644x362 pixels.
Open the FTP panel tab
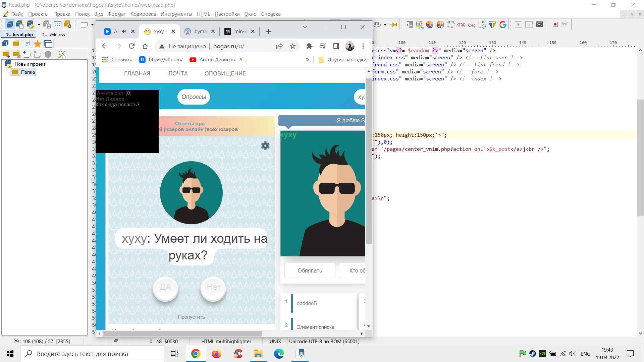point(26,44)
